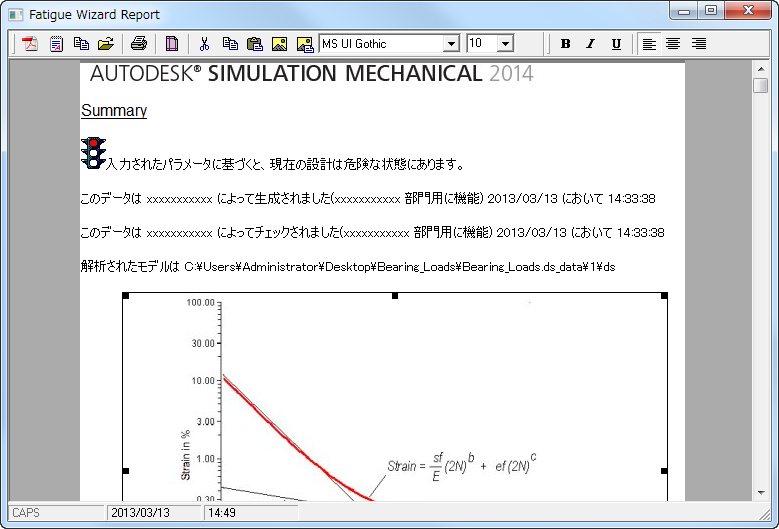779x529 pixels.
Task: Minimize the Fatigue Wizard Report window
Action: click(x=684, y=10)
